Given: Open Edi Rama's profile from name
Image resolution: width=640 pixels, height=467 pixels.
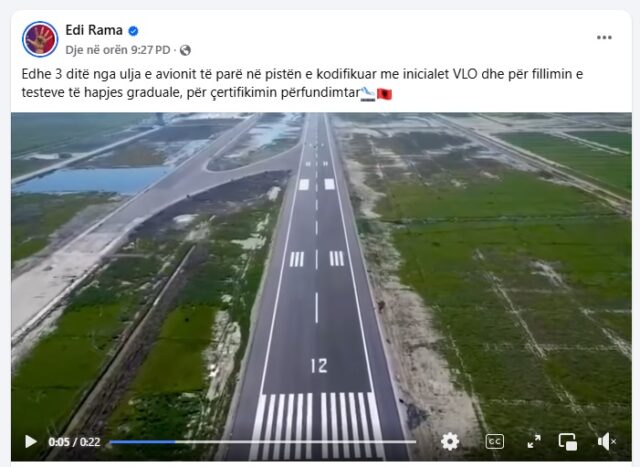Looking at the screenshot, I should [94, 30].
